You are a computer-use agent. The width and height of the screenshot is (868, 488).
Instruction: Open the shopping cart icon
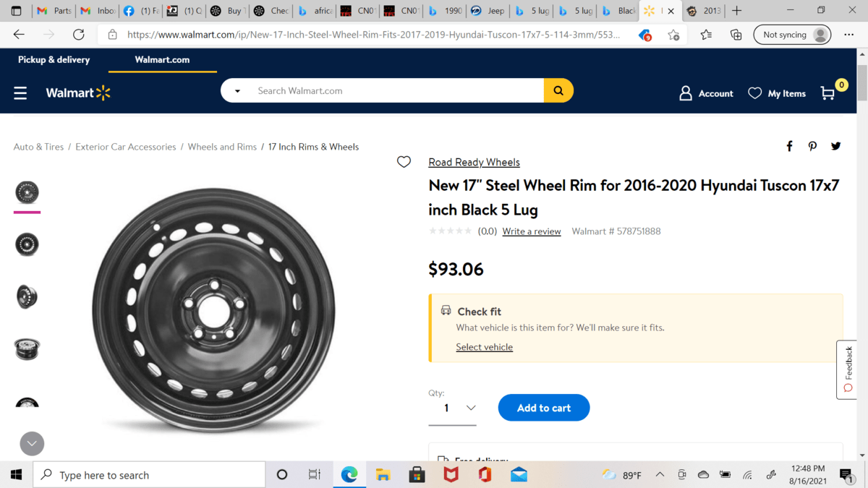[829, 93]
